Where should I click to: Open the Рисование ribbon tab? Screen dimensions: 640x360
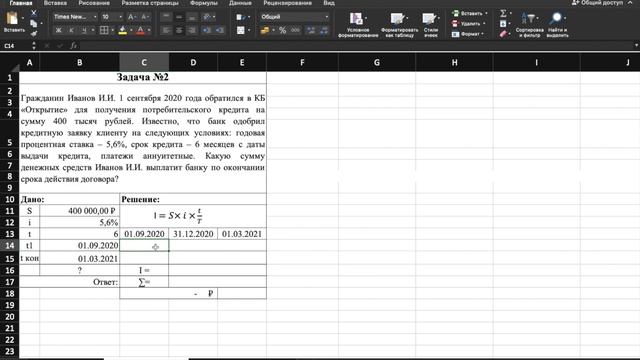[x=94, y=3]
